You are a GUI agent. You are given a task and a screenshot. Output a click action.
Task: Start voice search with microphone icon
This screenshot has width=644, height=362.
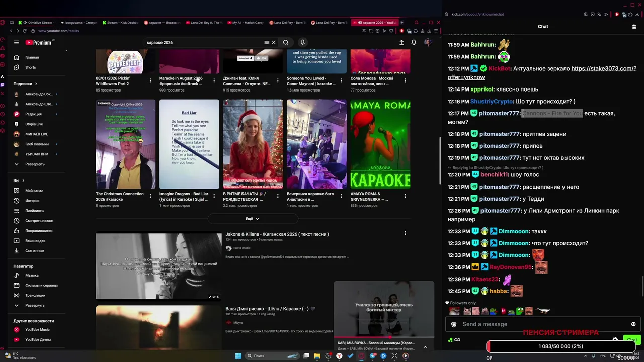[302, 42]
